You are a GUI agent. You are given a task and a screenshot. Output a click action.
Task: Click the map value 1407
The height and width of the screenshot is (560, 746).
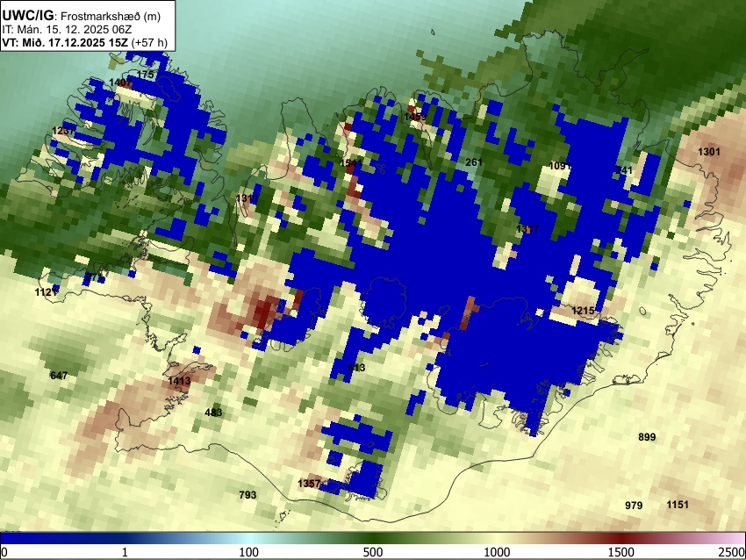pyautogui.click(x=120, y=83)
